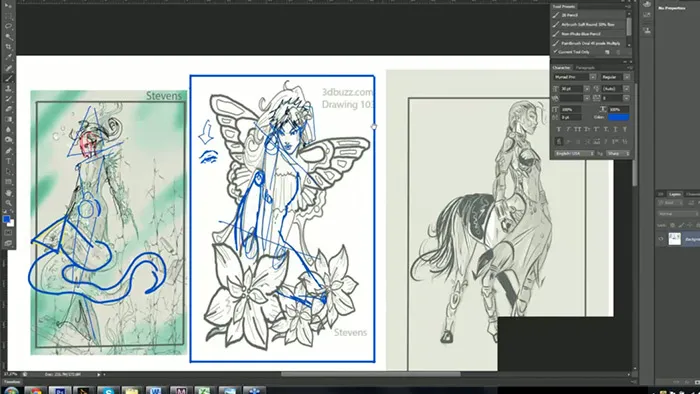Open the Timeline tab at bottom

tap(12, 382)
